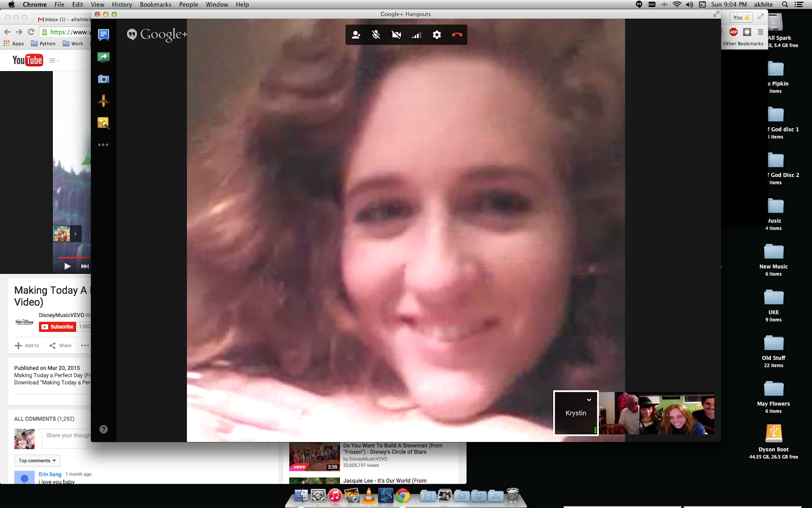Click the YouTube logo in Chrome
Image resolution: width=812 pixels, height=508 pixels.
coord(27,60)
